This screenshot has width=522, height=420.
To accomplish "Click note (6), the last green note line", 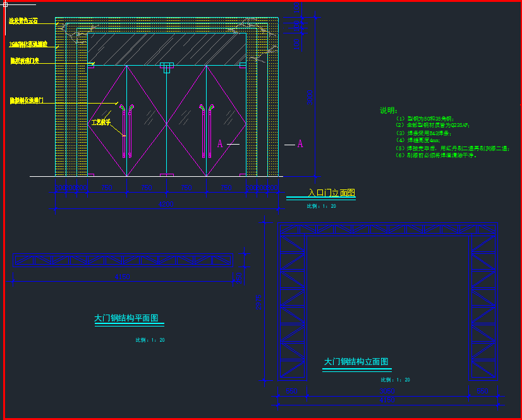I will click(437, 155).
